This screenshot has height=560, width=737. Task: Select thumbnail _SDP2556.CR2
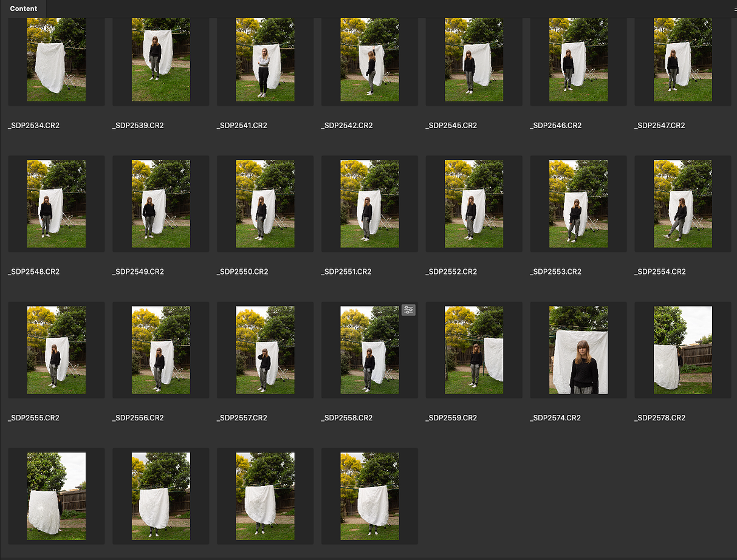coord(161,350)
